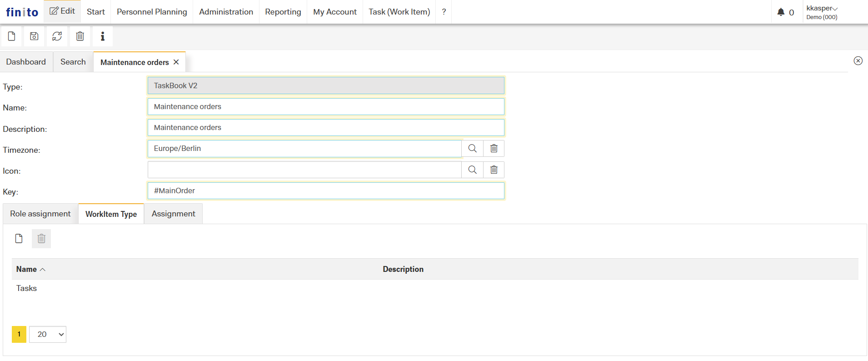Click the delete trash icon in top toolbar
The height and width of the screenshot is (361, 868).
[80, 36]
